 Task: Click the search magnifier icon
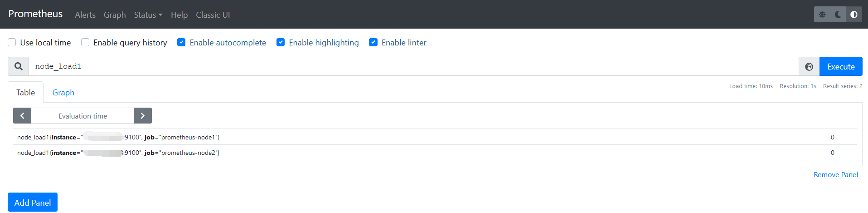19,67
